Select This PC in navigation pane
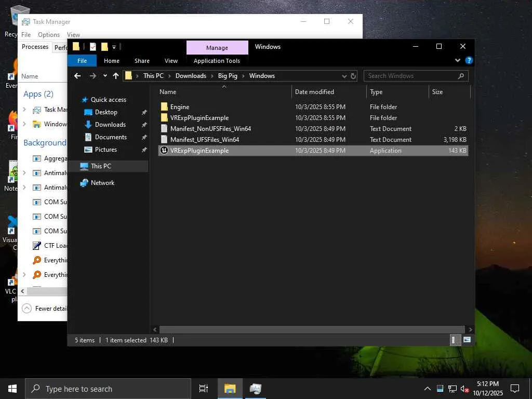This screenshot has height=399, width=532. (100, 166)
